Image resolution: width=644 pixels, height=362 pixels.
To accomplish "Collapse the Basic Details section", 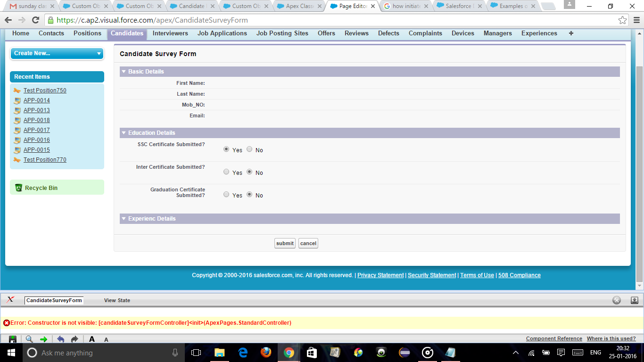I will pos(124,72).
